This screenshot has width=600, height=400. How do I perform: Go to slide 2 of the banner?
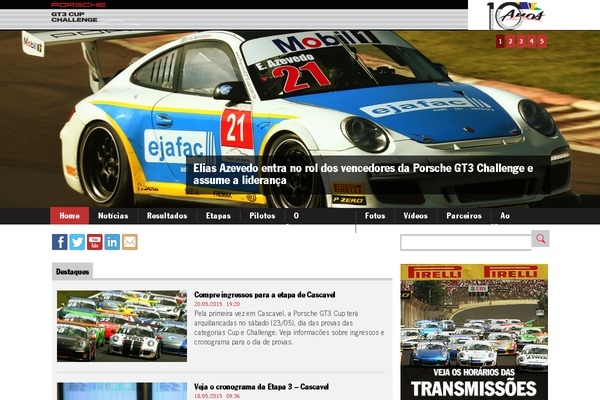pos(510,41)
